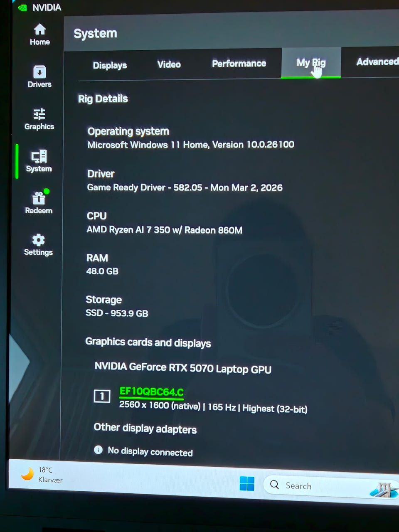Click the EF10QBC64.C display link
The width and height of the screenshot is (399, 532).
[x=151, y=392]
